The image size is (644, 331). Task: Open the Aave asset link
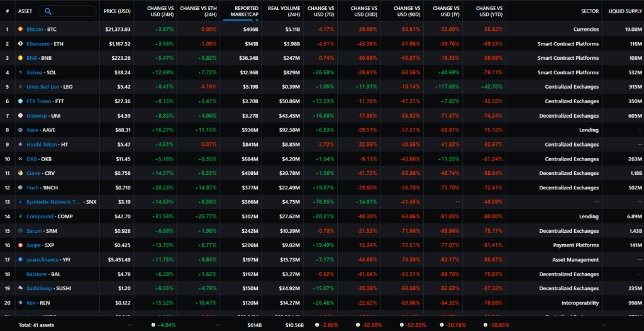(x=32, y=130)
